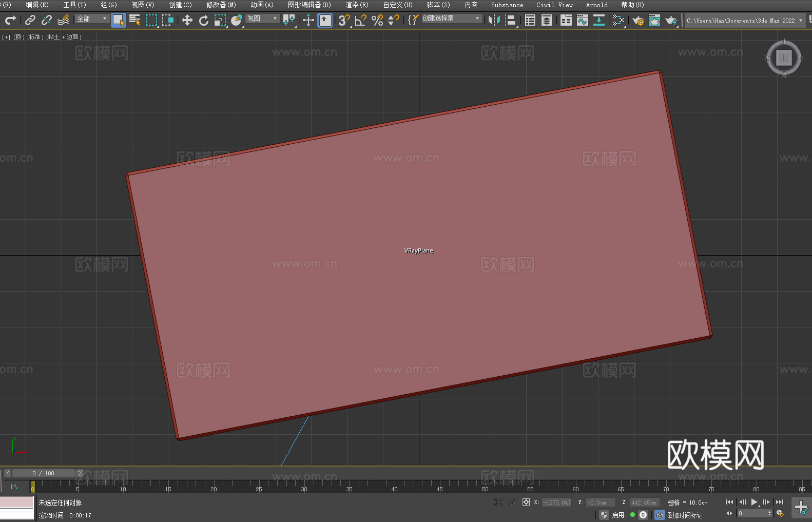This screenshot has width=812, height=522.
Task: Open the 帮助(H) menu
Action: click(632, 5)
